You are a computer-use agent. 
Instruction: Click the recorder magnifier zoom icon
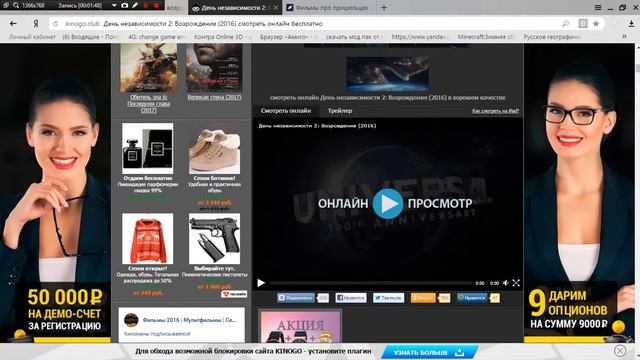coord(16,5)
